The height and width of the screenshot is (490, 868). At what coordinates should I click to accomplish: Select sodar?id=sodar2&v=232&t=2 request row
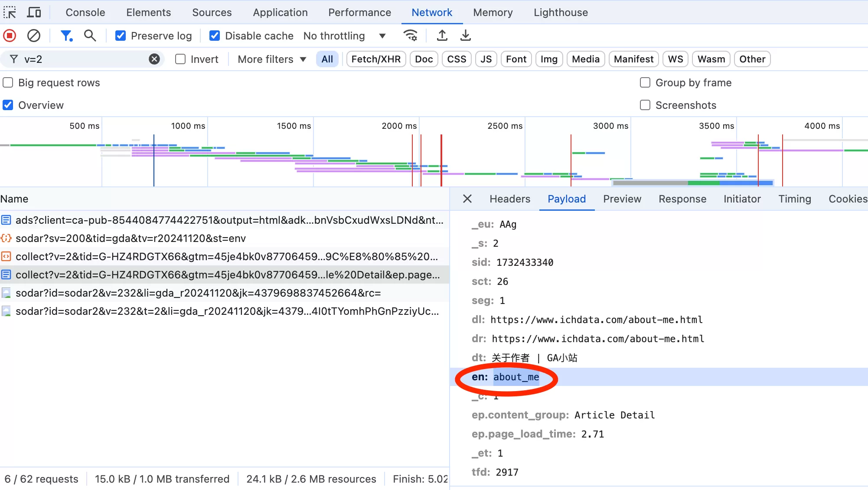pos(225,311)
